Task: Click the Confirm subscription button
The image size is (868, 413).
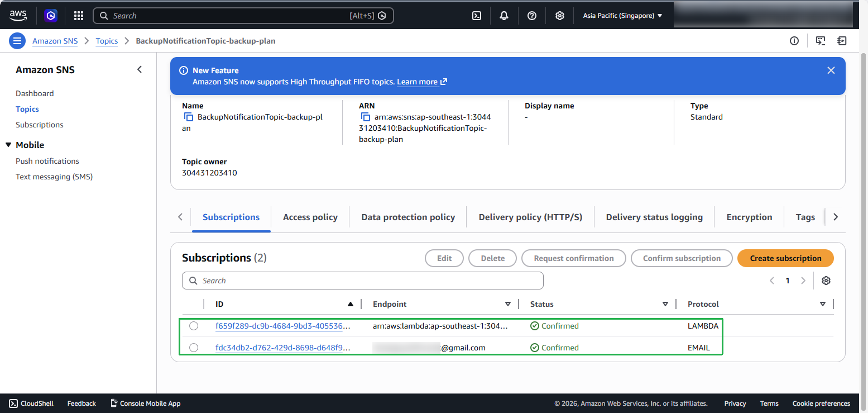Action: coord(682,258)
